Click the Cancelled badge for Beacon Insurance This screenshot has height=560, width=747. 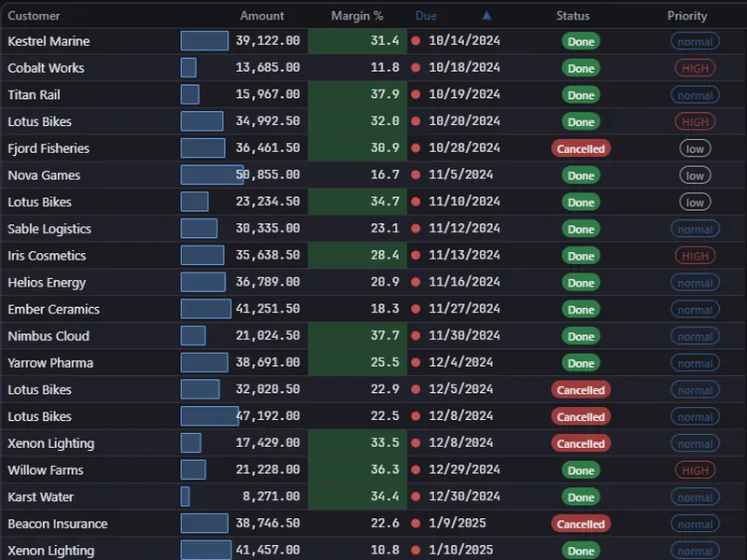click(x=581, y=524)
